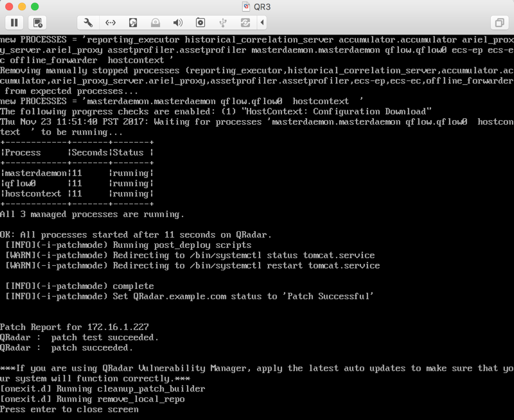The image size is (514, 420).
Task: Click the CD/DVD drive icon
Action: [155, 22]
